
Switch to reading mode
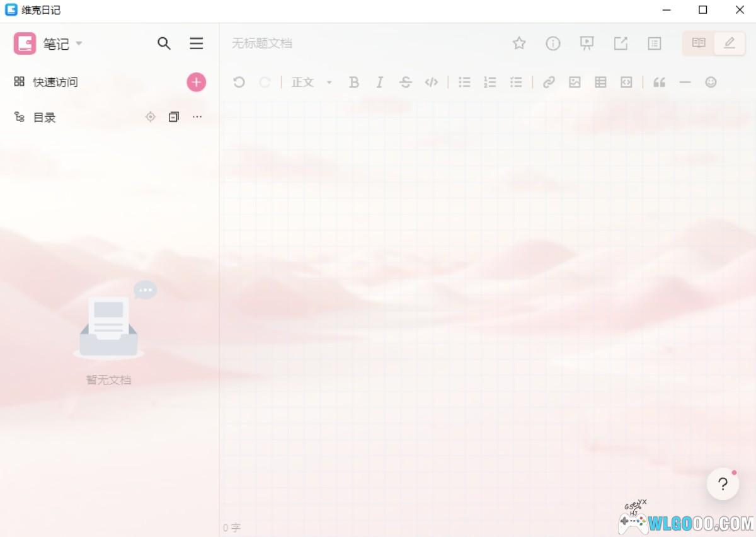click(x=699, y=43)
